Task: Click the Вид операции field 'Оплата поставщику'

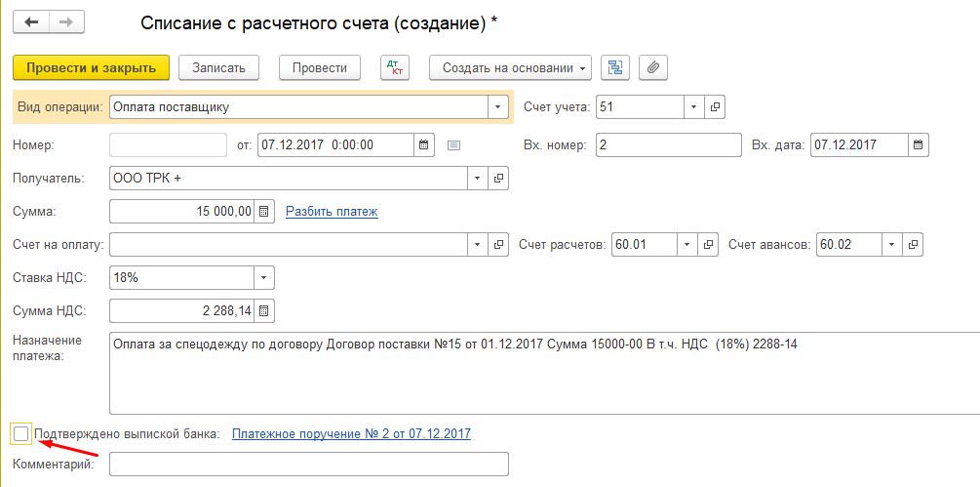Action: 298,107
